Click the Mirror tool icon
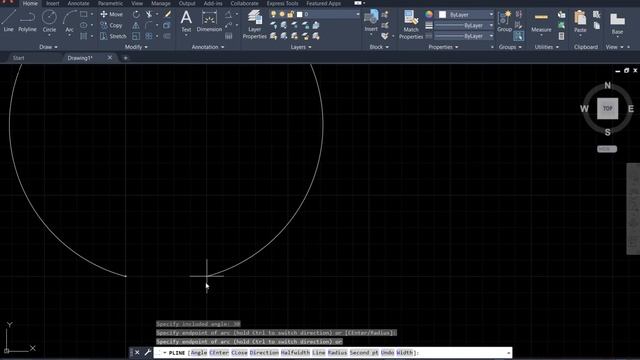This screenshot has height=360, width=640. coord(136,25)
